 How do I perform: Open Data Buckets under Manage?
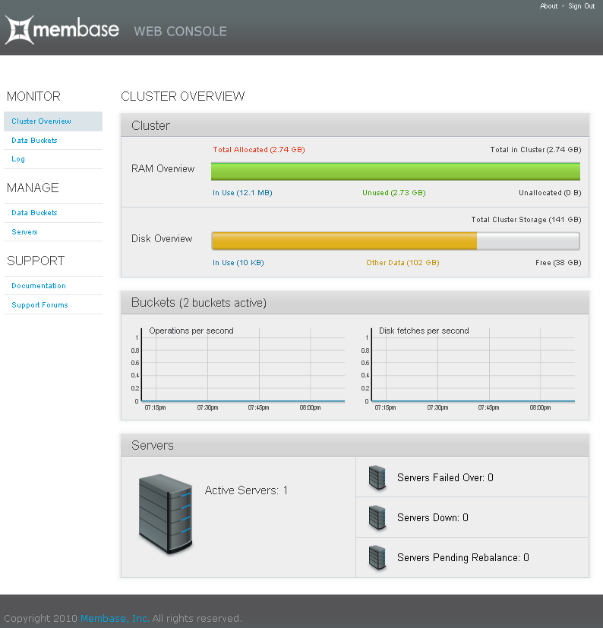pos(34,213)
